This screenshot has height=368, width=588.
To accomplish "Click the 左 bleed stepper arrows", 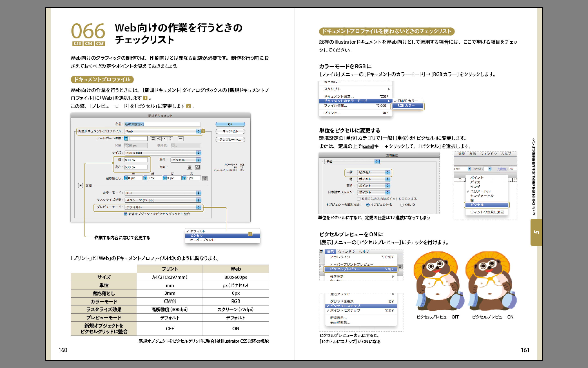I will pyautogui.click(x=165, y=178).
